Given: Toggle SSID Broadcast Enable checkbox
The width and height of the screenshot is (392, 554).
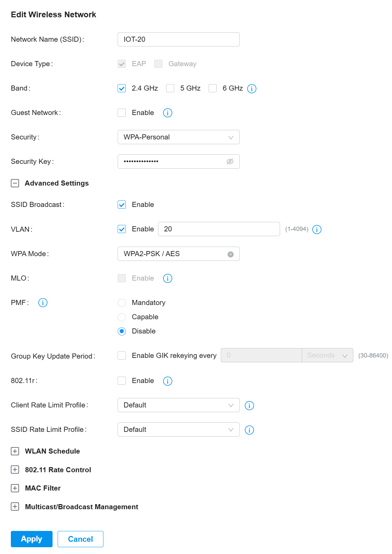Looking at the screenshot, I should (122, 205).
